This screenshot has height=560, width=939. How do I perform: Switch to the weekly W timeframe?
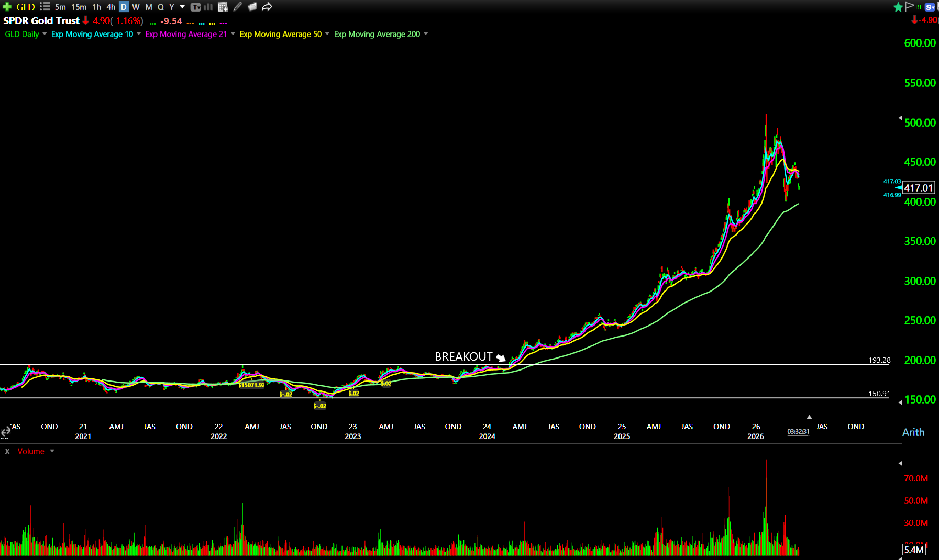pyautogui.click(x=136, y=7)
